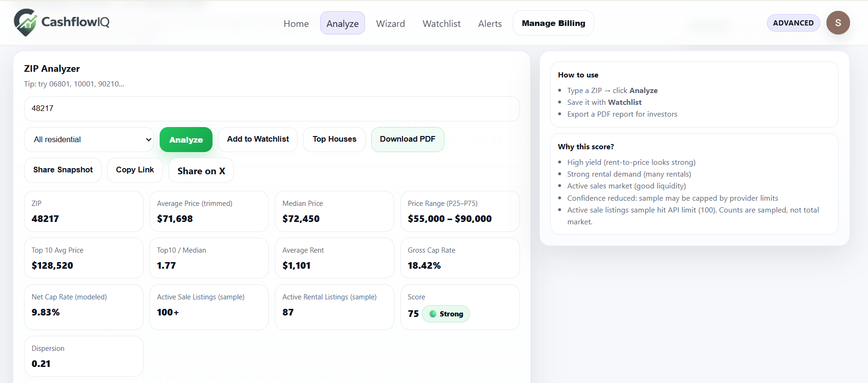Click the Price Range $55,000 – $90,000 value
This screenshot has height=383, width=868.
450,219
